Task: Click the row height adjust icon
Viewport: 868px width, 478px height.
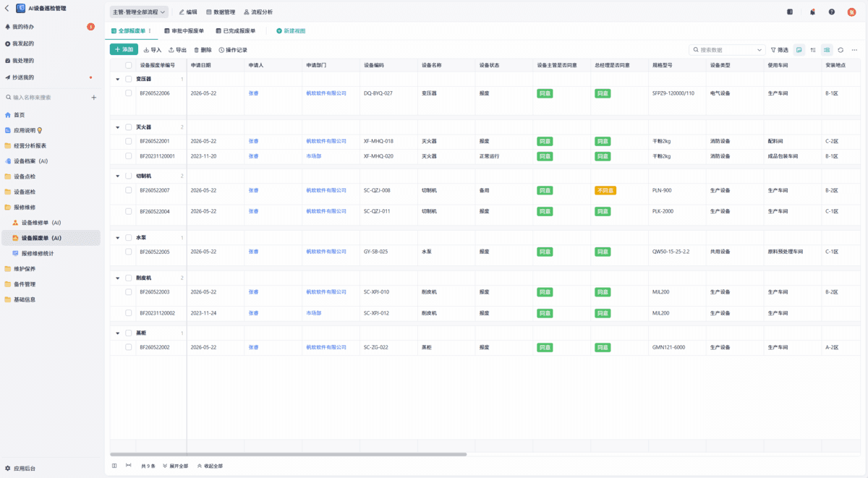Action: pyautogui.click(x=813, y=50)
